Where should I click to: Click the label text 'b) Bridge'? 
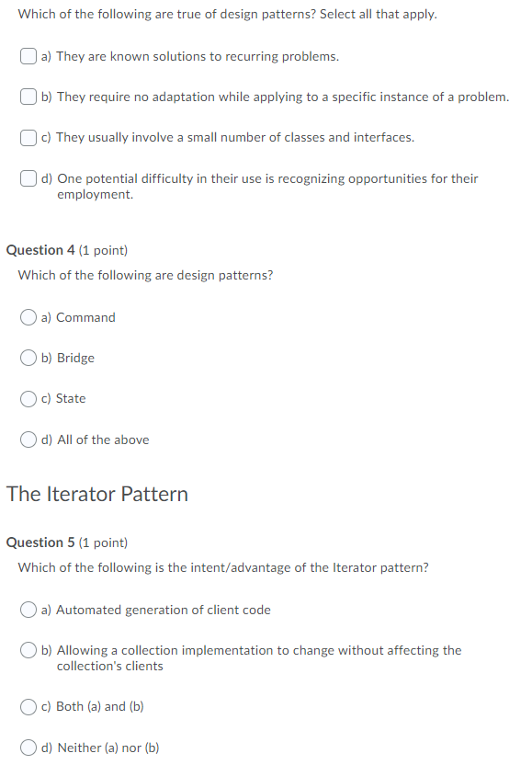(x=68, y=358)
